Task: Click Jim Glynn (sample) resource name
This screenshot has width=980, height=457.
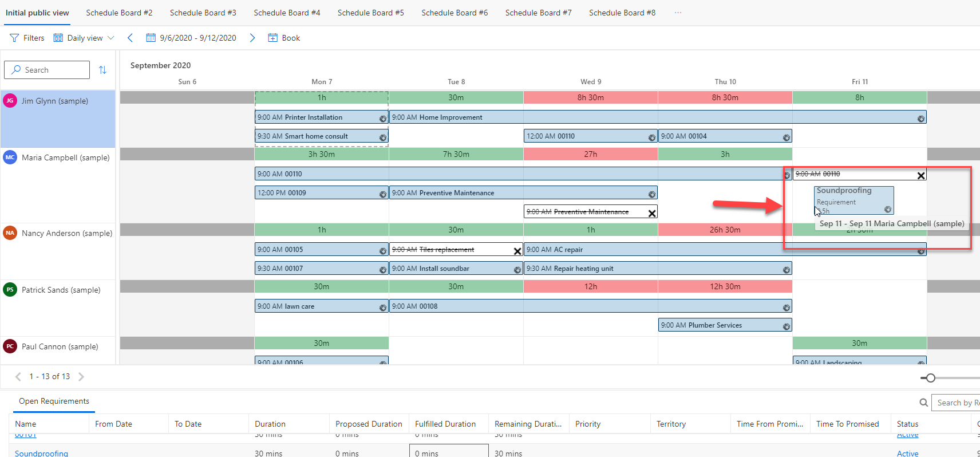Action: coord(55,101)
